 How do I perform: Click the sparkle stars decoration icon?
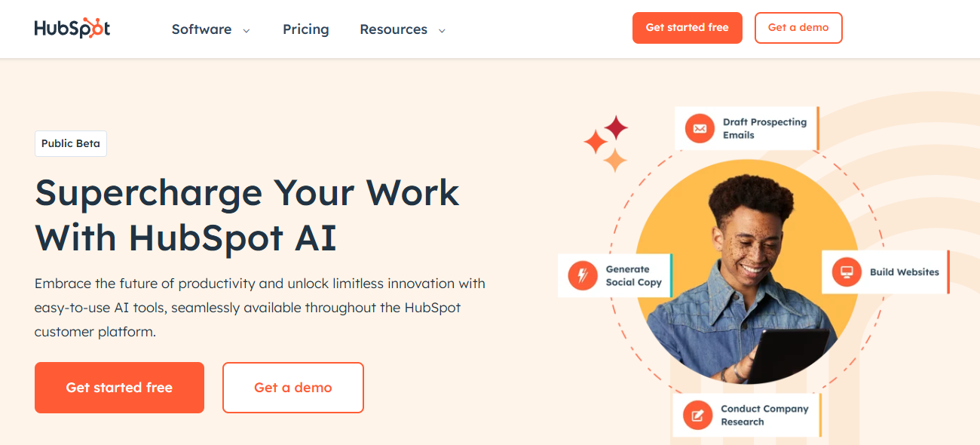click(608, 143)
